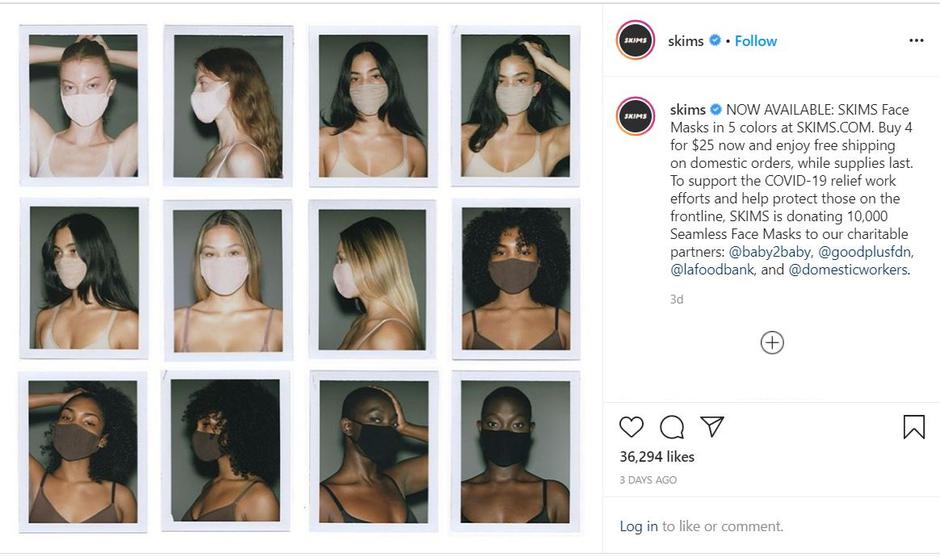
Task: Load more comments with plus circle
Action: 772,343
